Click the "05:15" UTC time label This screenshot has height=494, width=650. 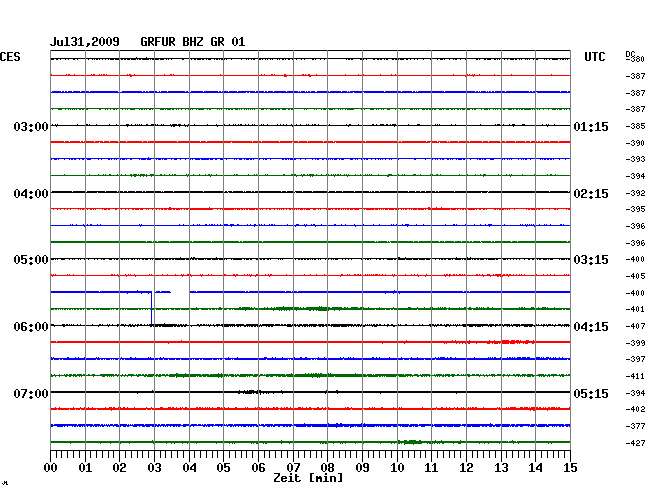tap(591, 393)
